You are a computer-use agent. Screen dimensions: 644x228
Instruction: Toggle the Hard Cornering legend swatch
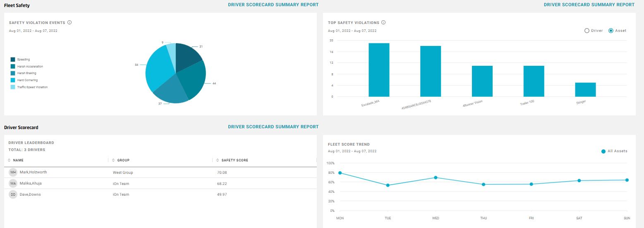pos(13,80)
